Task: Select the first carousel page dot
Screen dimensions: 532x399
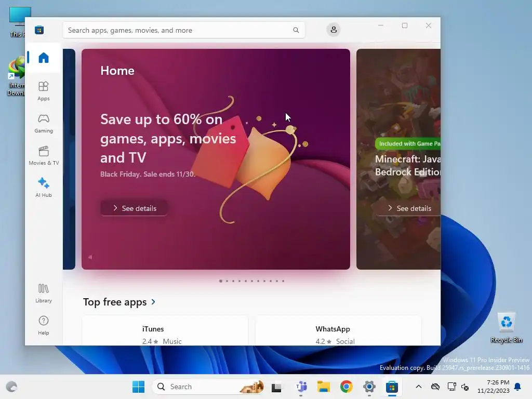Action: 221,281
